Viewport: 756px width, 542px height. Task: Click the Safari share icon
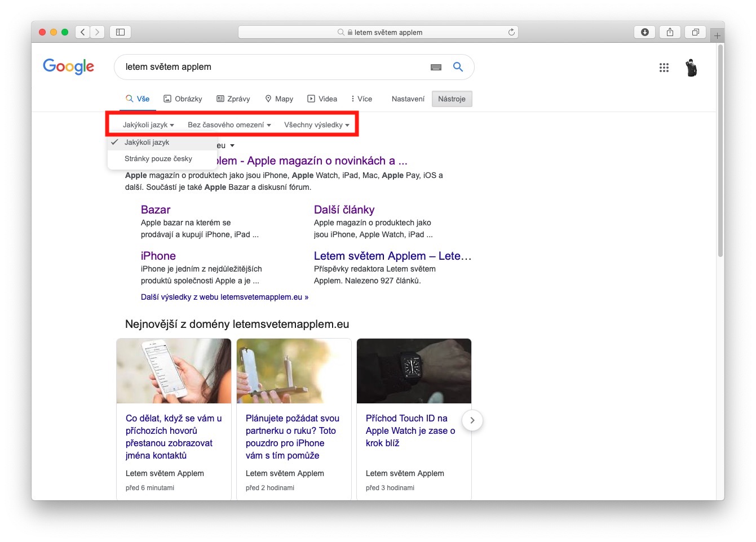[670, 32]
